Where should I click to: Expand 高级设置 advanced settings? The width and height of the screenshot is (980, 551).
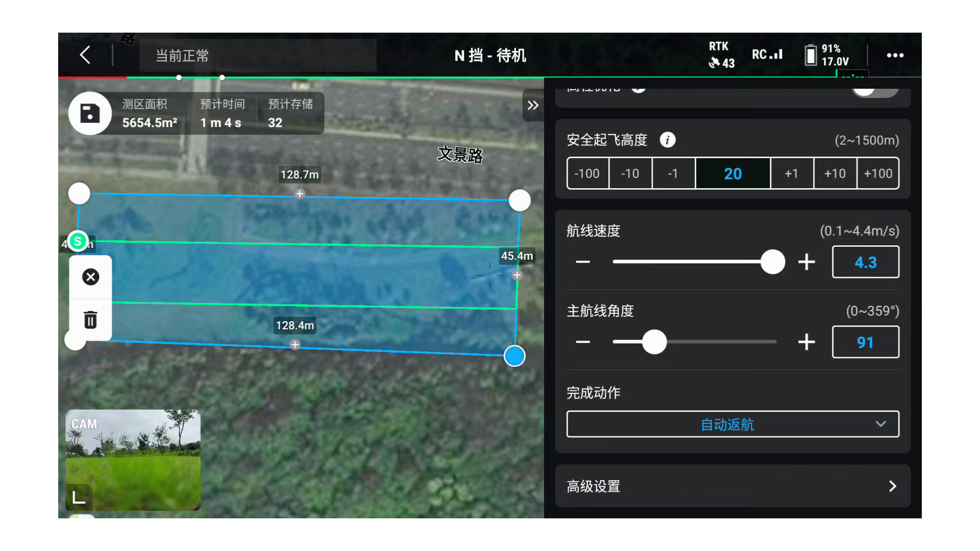click(x=732, y=486)
